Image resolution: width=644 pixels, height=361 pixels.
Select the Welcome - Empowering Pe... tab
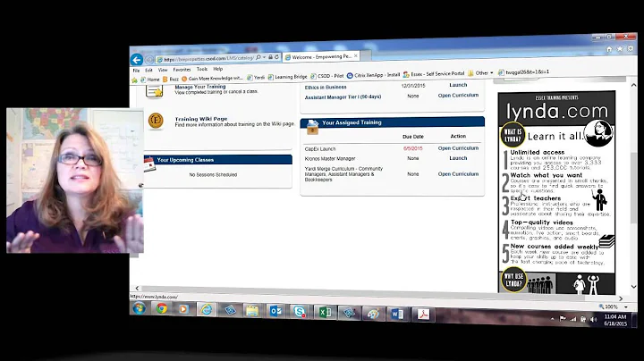coord(322,56)
